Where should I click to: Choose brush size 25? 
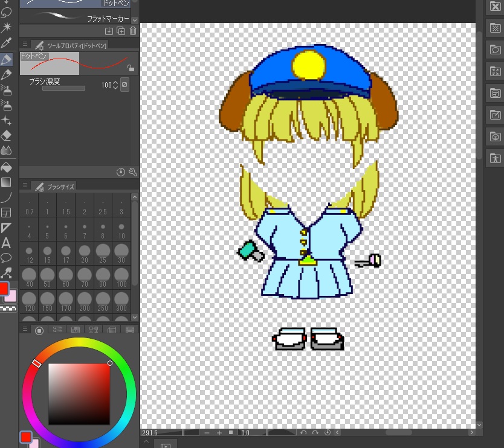point(103,254)
